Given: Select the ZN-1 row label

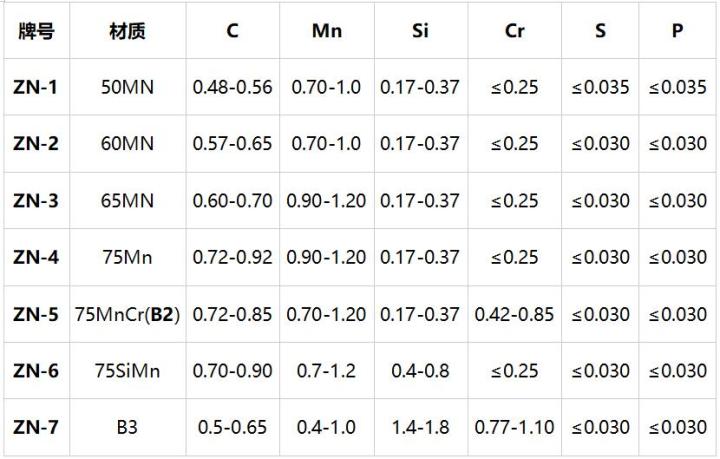Looking at the screenshot, I should pos(36,87).
